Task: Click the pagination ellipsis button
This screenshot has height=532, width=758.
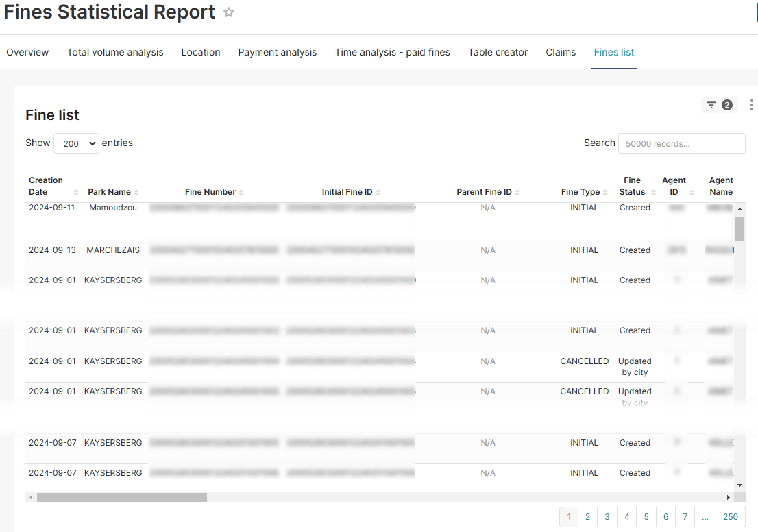Action: point(705,516)
